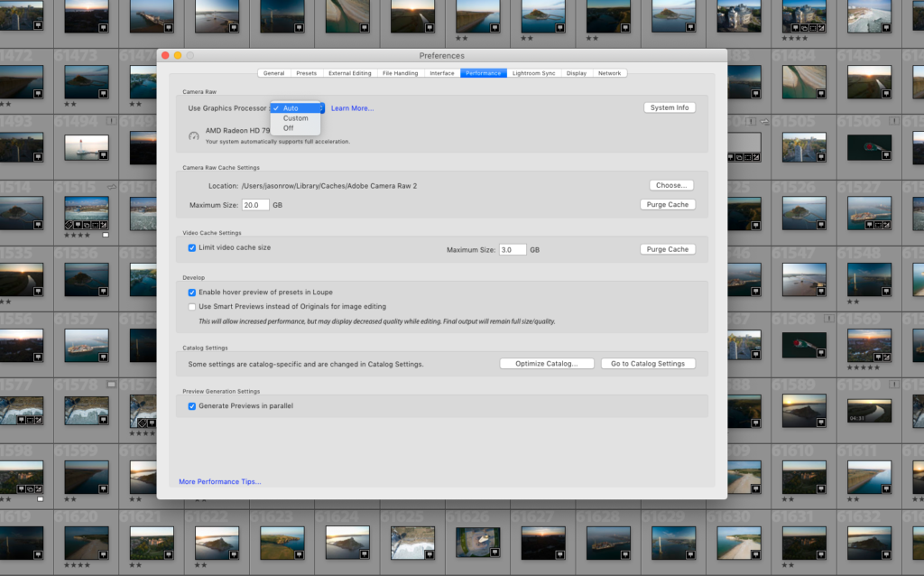Disable hover preview of presets in Loupe

pos(191,293)
